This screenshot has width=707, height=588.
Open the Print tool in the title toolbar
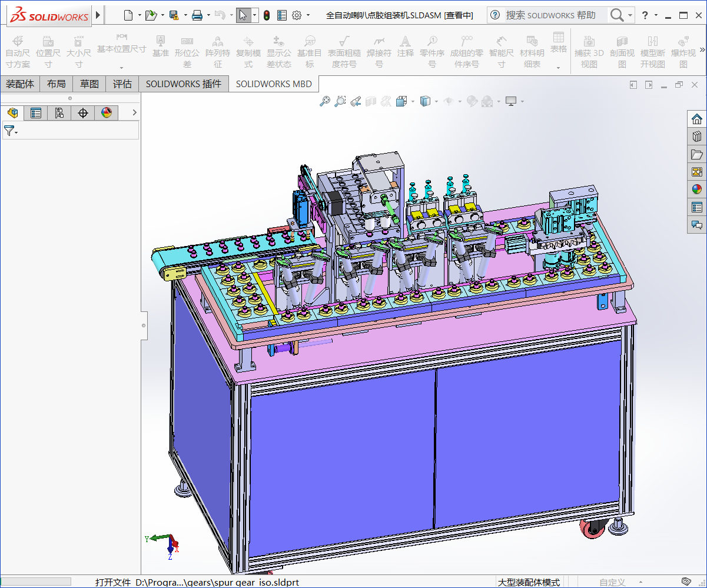click(197, 15)
